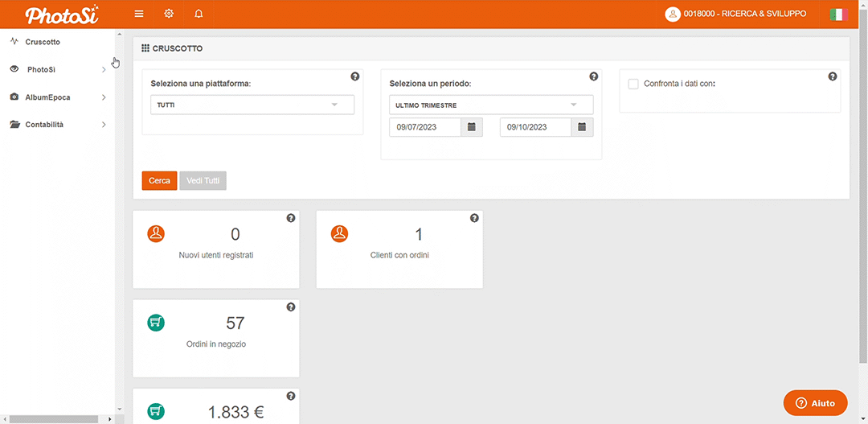Open the notifications bell icon
The height and width of the screenshot is (424, 868).
199,14
